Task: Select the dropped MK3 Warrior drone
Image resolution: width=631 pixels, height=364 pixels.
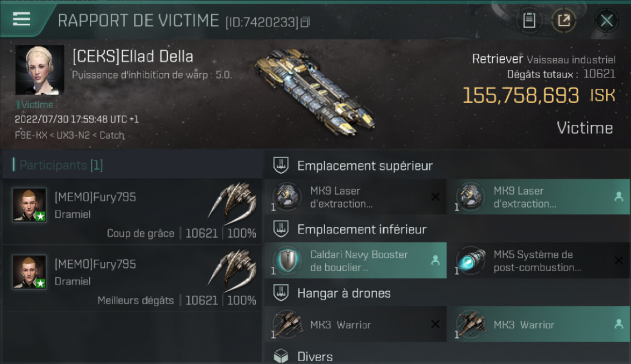Action: click(539, 324)
